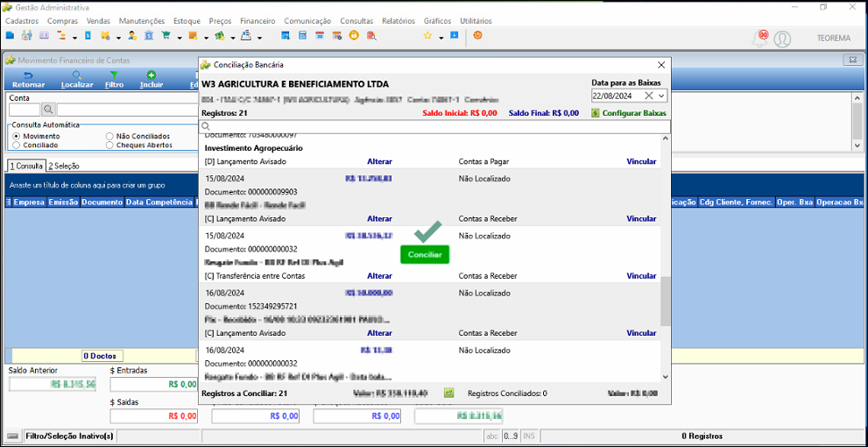Open the orange box toolbar icon

193,36
